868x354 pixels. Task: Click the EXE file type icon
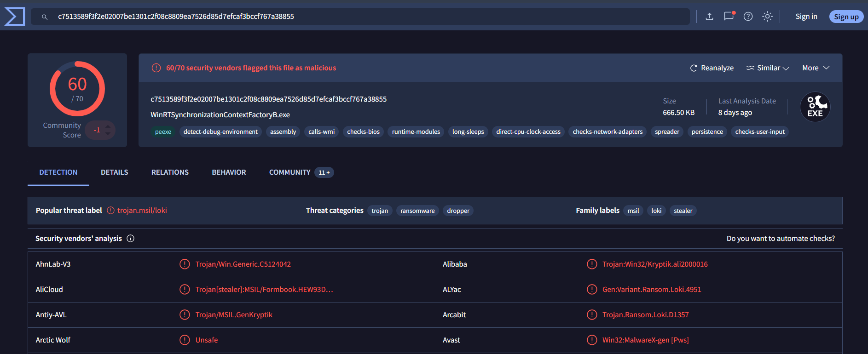[x=815, y=107]
